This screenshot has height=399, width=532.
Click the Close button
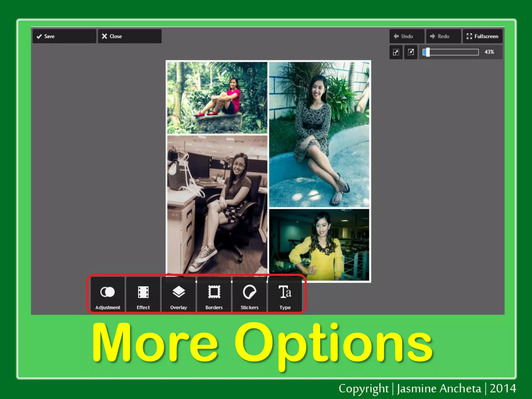(x=130, y=36)
